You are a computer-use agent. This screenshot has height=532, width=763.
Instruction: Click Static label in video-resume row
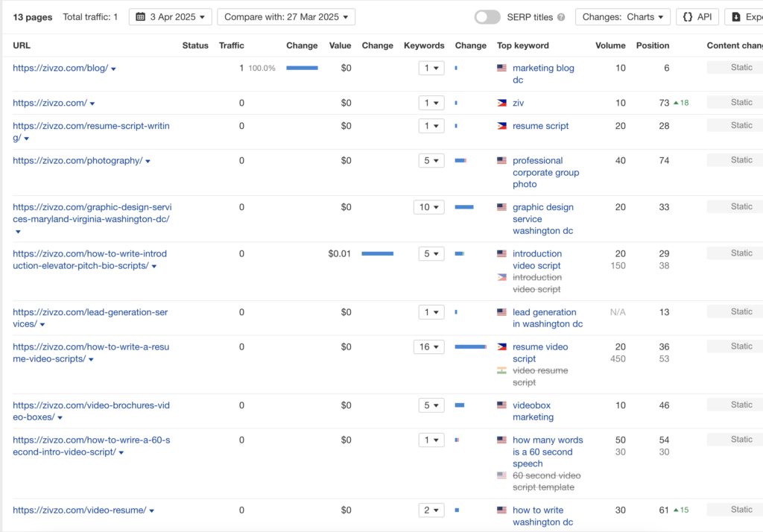tap(741, 510)
